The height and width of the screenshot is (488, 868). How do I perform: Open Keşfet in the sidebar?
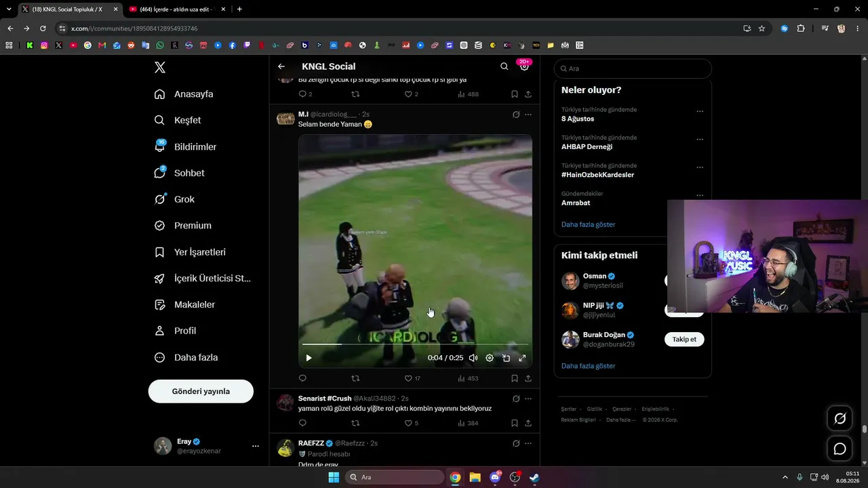[178, 120]
